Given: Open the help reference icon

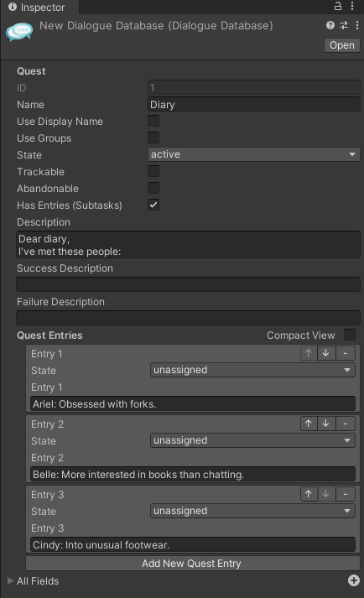Looking at the screenshot, I should point(330,25).
